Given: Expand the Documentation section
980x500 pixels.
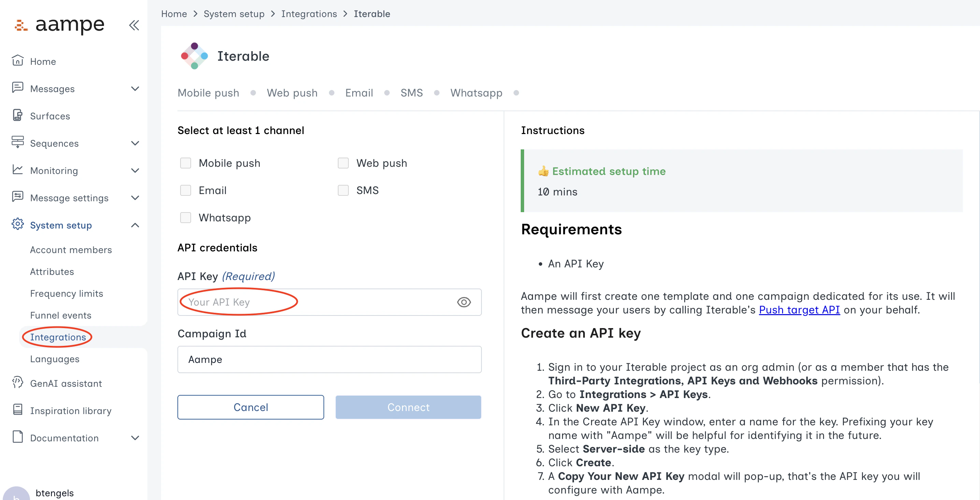Looking at the screenshot, I should 135,438.
